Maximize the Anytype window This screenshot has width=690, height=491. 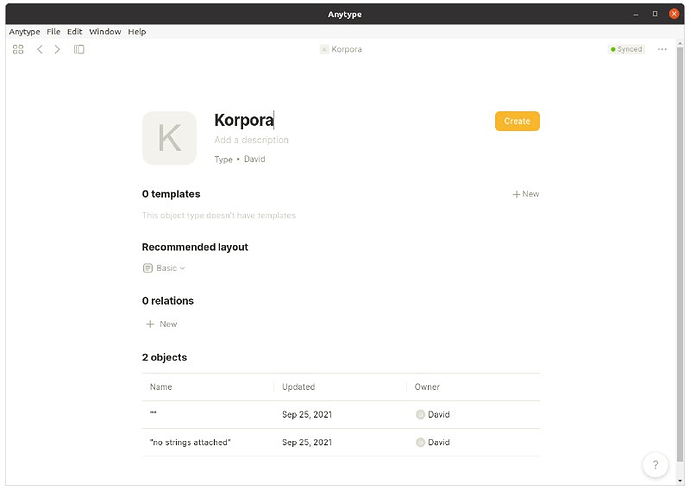pyautogui.click(x=655, y=14)
